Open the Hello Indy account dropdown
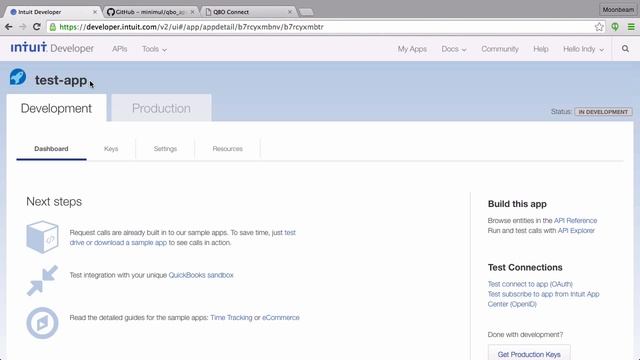The height and width of the screenshot is (360, 640). [x=583, y=49]
